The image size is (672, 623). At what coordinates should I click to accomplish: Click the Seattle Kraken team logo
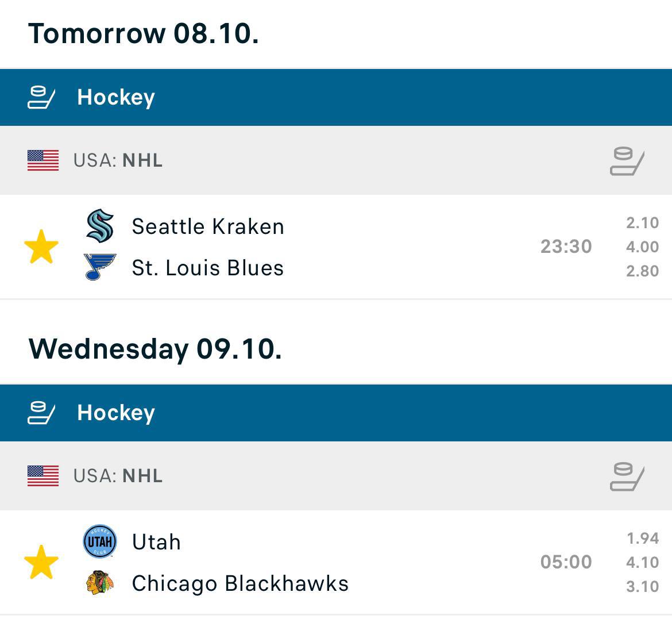pyautogui.click(x=100, y=225)
